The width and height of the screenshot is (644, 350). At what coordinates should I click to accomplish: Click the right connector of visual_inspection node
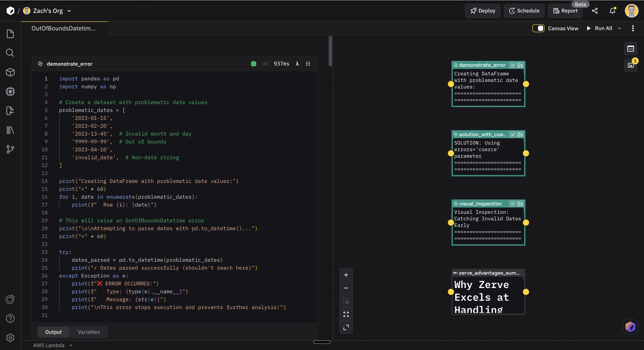tap(526, 223)
